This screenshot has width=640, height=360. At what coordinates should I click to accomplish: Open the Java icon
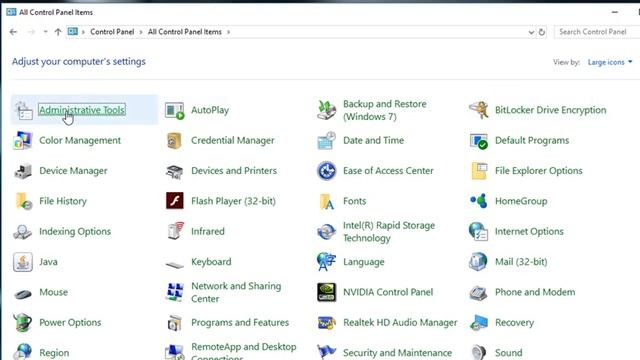23,262
